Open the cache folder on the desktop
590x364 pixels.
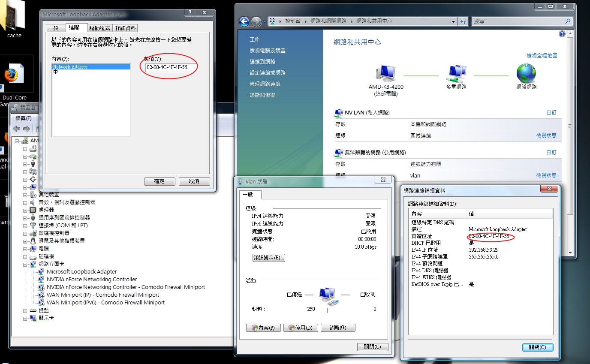(x=13, y=19)
